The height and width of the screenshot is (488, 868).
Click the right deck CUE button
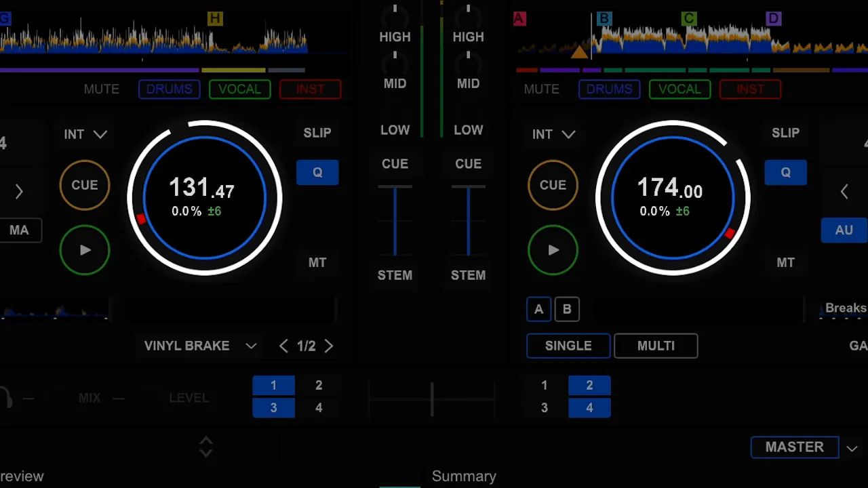553,185
